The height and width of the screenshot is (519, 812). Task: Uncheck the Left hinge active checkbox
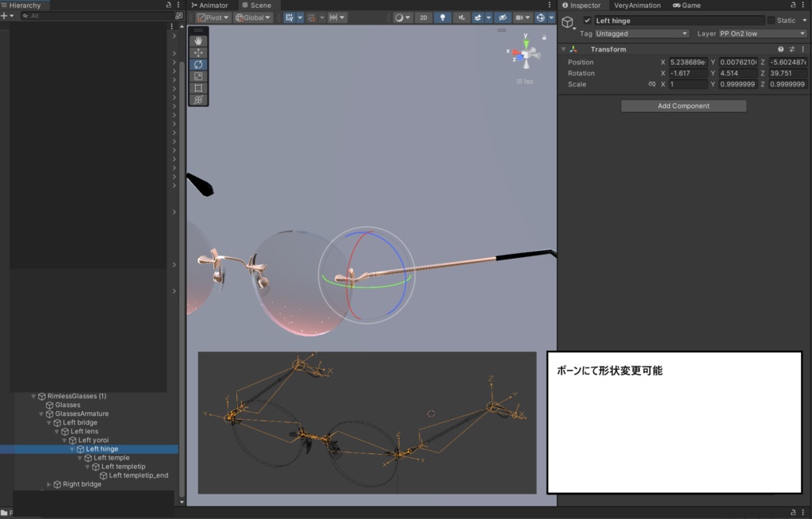coord(587,21)
